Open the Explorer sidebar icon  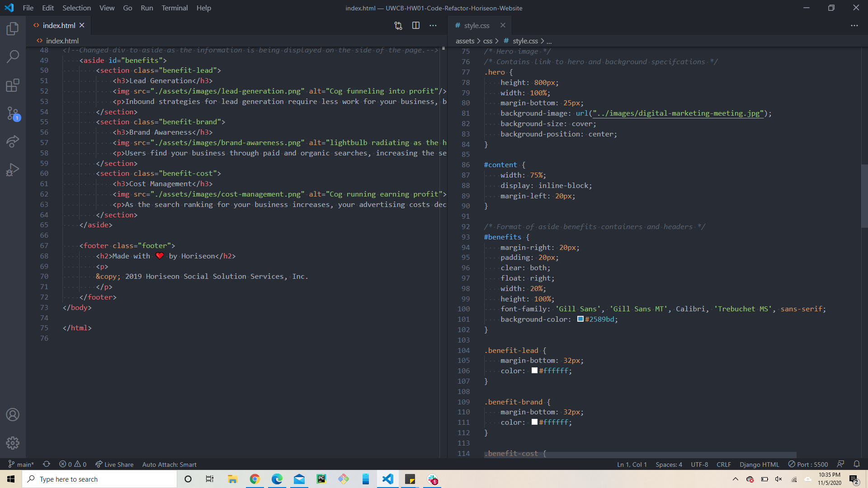click(x=12, y=28)
